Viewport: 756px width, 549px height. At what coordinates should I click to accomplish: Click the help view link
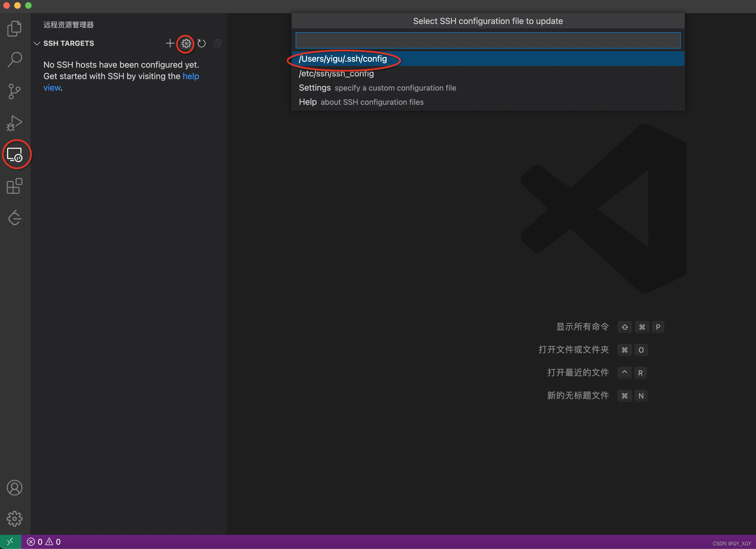pos(190,76)
